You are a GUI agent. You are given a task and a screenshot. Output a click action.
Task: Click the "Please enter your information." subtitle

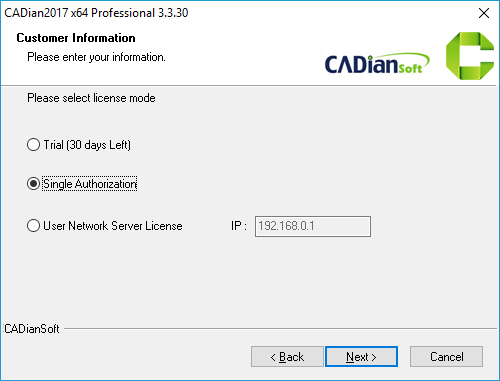tap(96, 57)
